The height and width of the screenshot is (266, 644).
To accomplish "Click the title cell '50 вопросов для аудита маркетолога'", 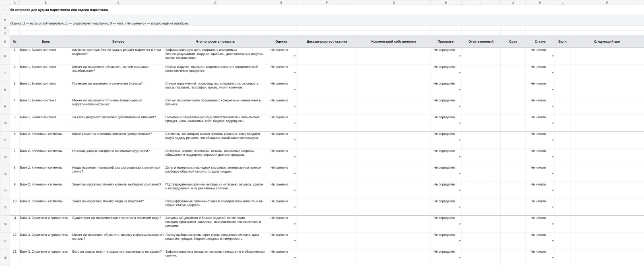I will tap(59, 10).
